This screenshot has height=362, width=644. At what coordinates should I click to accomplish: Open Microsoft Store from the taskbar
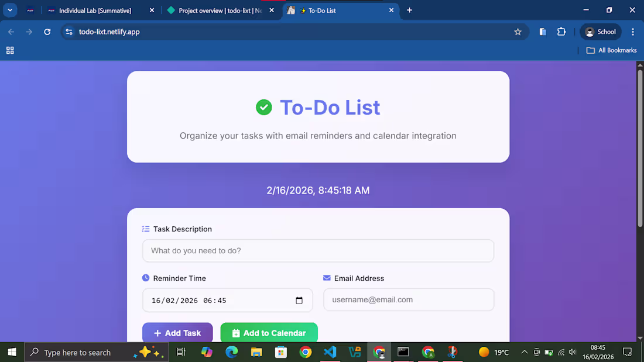(x=281, y=352)
